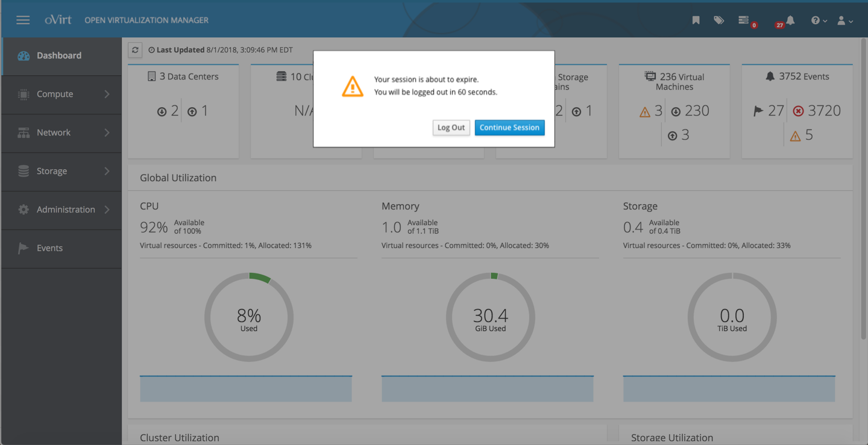The image size is (868, 445).
Task: Open the Administration gear icon
Action: click(23, 209)
